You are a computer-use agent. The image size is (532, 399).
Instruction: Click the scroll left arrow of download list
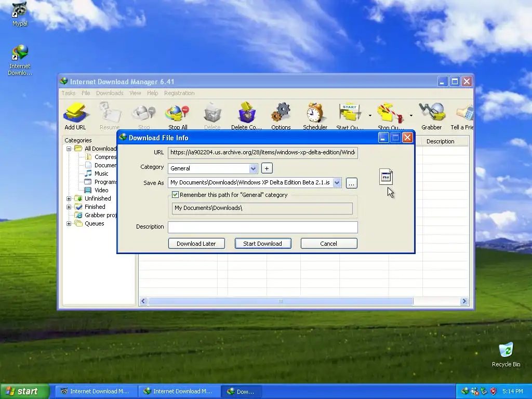pos(143,301)
